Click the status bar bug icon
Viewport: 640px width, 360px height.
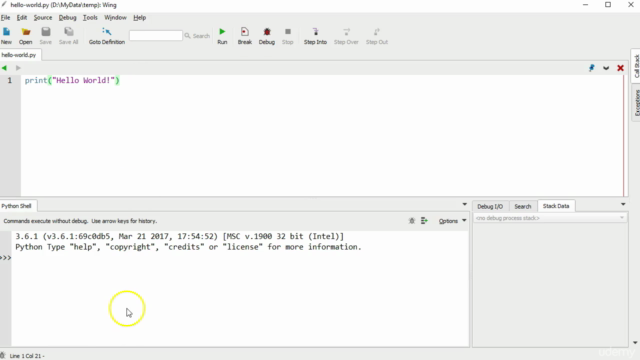tap(3, 356)
